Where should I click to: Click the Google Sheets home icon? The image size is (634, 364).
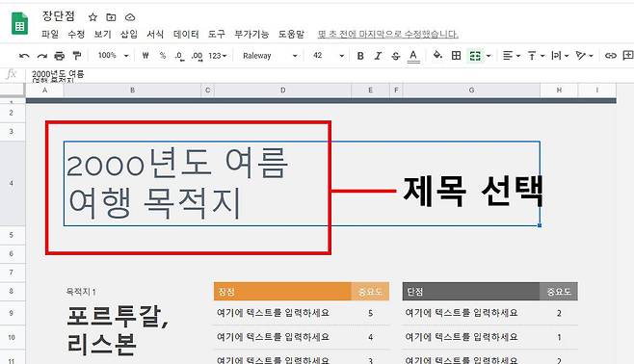19,23
